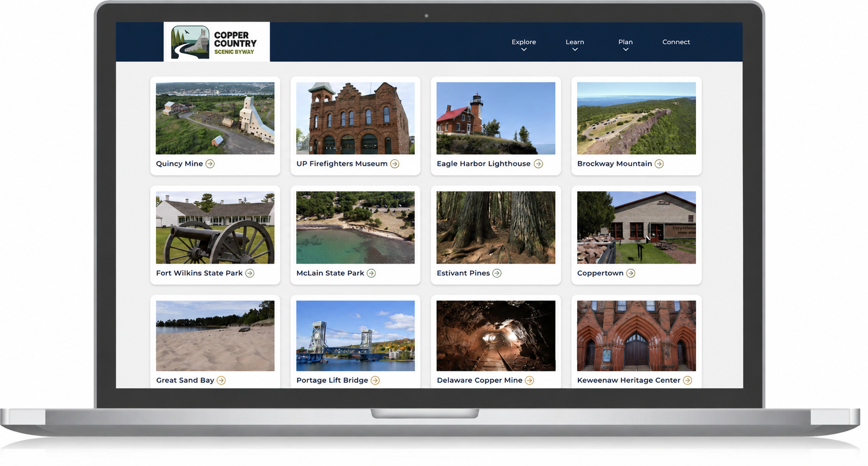The height and width of the screenshot is (466, 868).
Task: Expand the Explore menu chevron
Action: pos(524,50)
